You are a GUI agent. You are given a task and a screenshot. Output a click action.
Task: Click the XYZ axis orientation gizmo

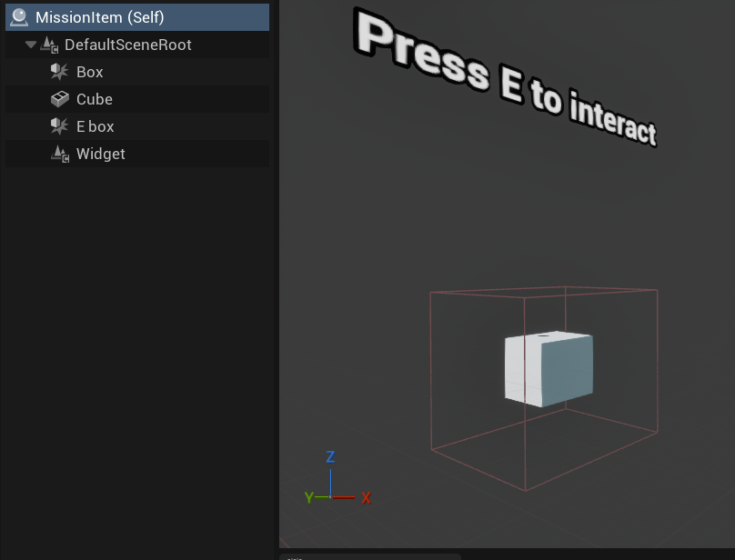(337, 478)
